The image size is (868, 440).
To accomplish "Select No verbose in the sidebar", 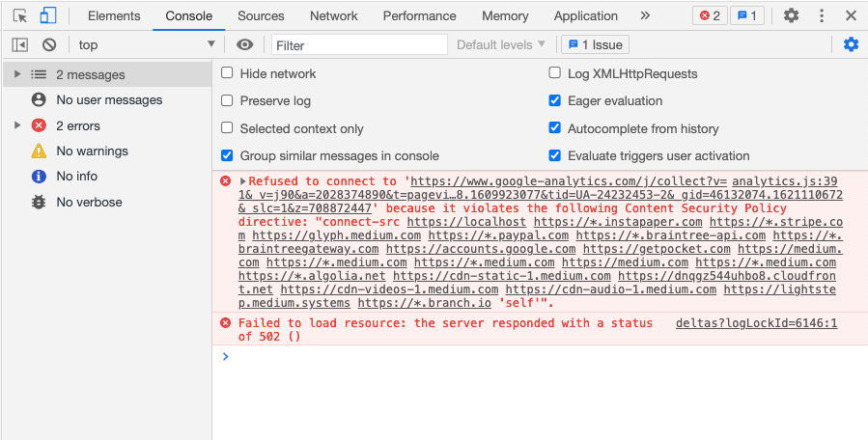I will click(107, 202).
